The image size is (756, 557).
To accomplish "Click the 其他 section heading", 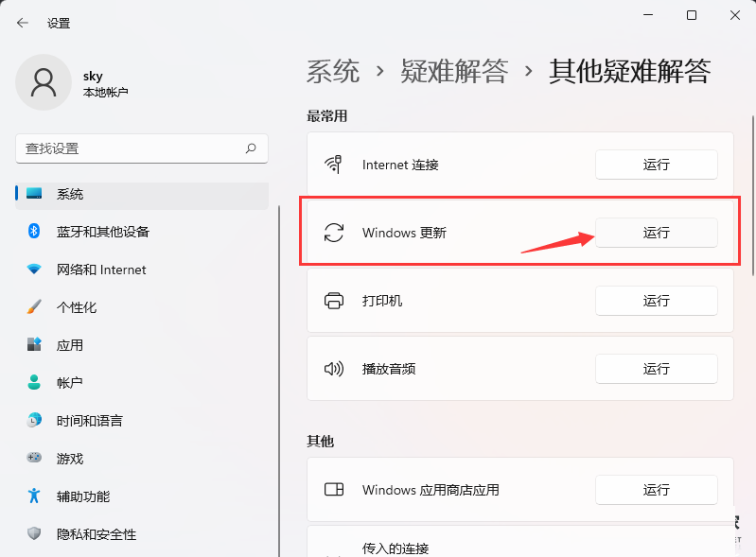I will [320, 441].
